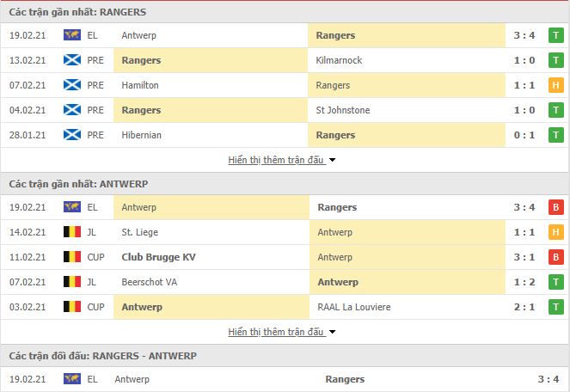Click red B badge on Antwerp's 19.02.21 match

(556, 207)
